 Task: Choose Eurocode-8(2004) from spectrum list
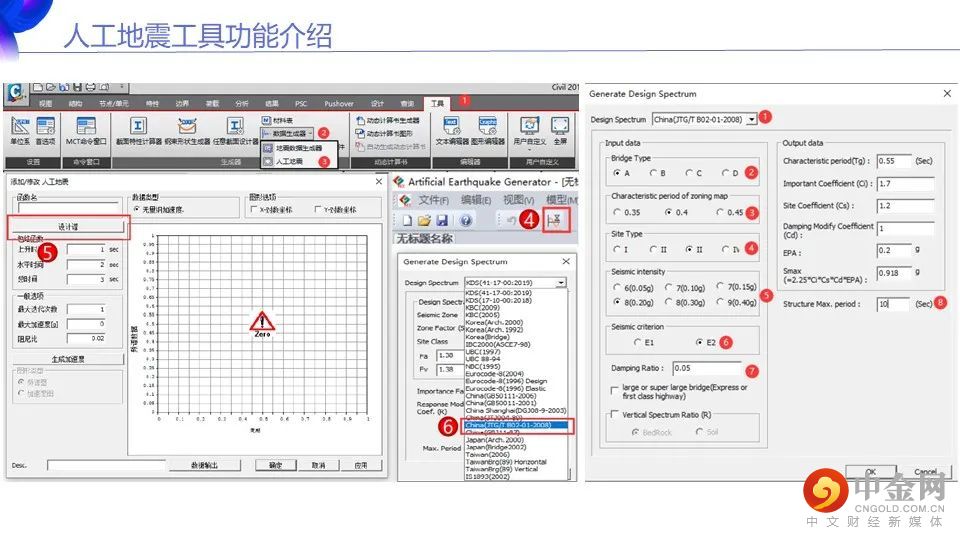(x=495, y=373)
